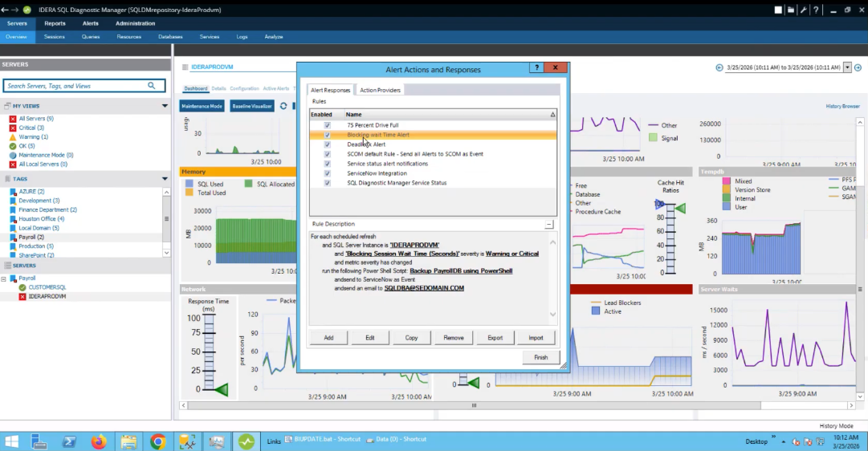Viewport: 868px width, 451px height.
Task: Open the Alerts menu
Action: click(x=90, y=23)
